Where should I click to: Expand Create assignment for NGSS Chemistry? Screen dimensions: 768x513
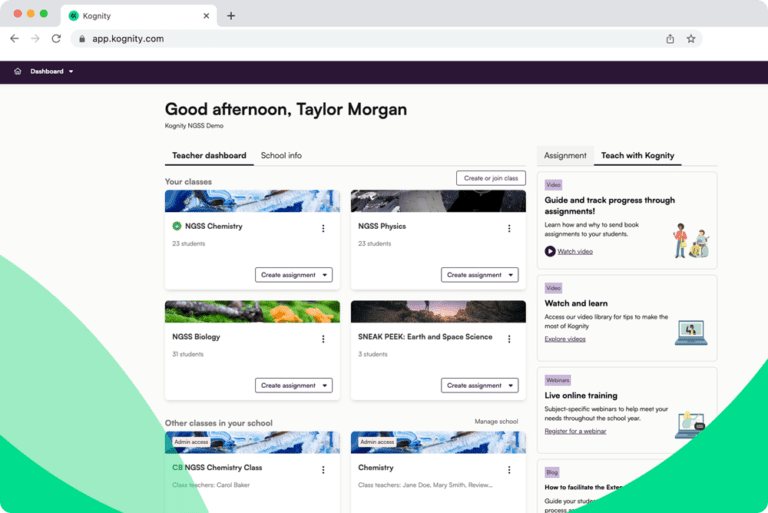point(293,275)
